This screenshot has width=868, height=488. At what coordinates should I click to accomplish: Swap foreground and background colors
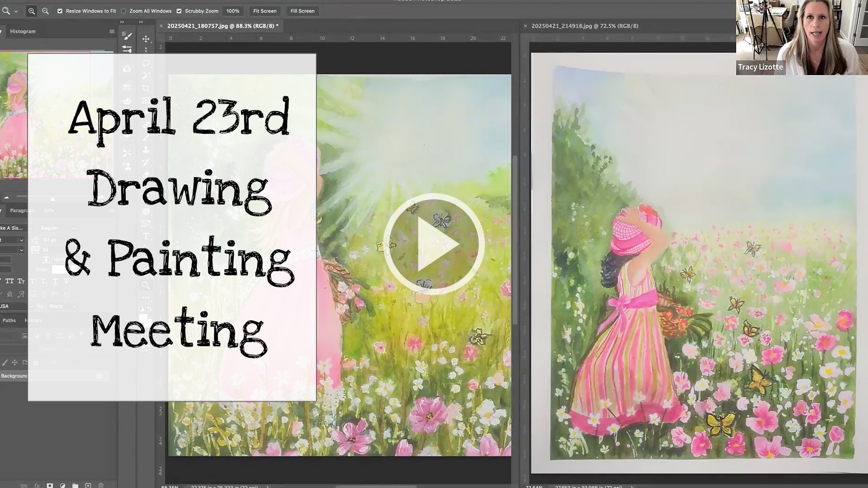(150, 309)
